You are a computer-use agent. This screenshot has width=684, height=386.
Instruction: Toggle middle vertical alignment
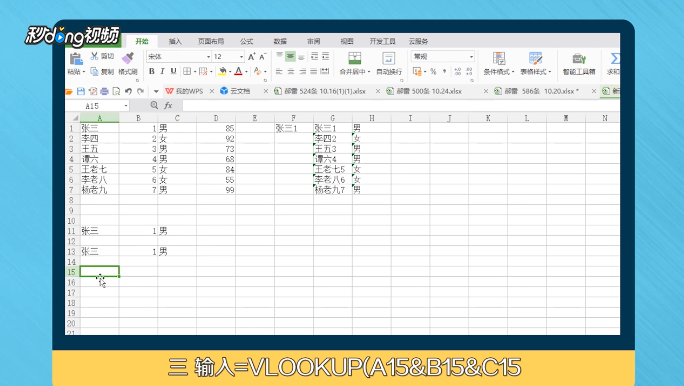click(290, 56)
